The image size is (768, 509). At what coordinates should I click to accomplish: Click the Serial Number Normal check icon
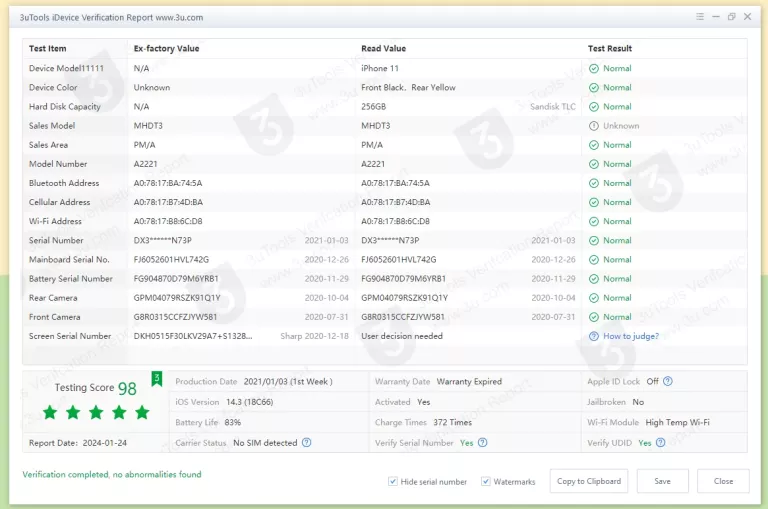point(594,241)
